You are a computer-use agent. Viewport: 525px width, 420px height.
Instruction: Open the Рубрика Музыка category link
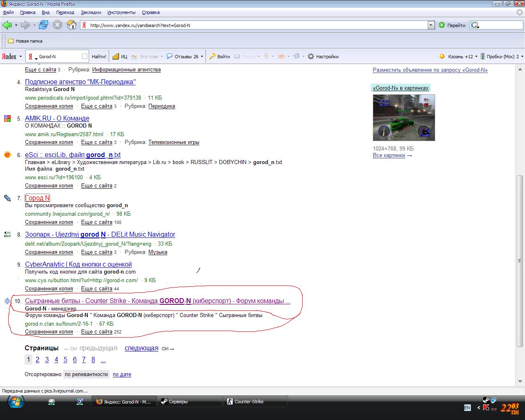158,252
